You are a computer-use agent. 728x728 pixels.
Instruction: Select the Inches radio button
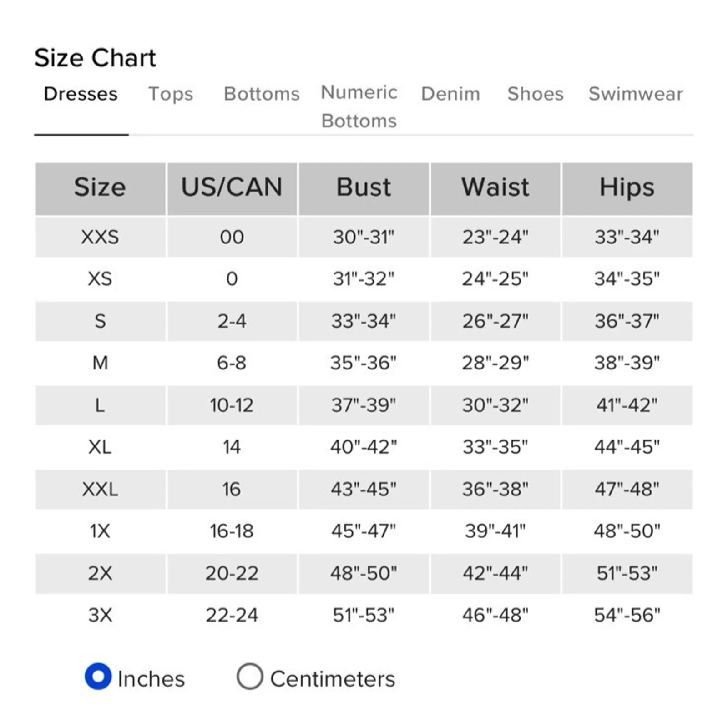click(x=98, y=677)
